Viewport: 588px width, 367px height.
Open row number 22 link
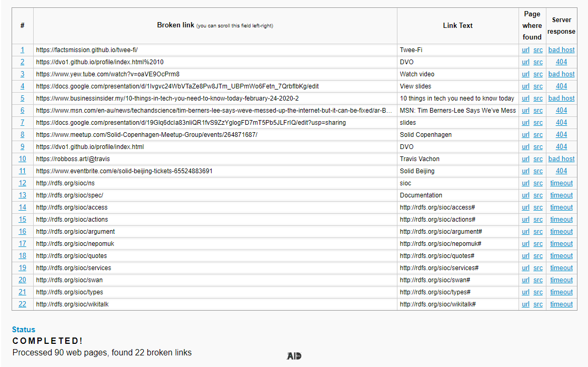pos(23,304)
